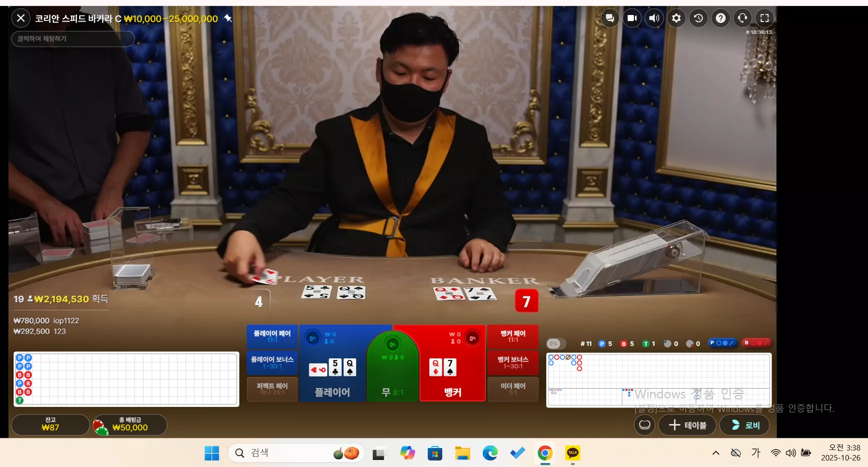
Task: Click the '#11' round count text
Action: [x=586, y=344]
